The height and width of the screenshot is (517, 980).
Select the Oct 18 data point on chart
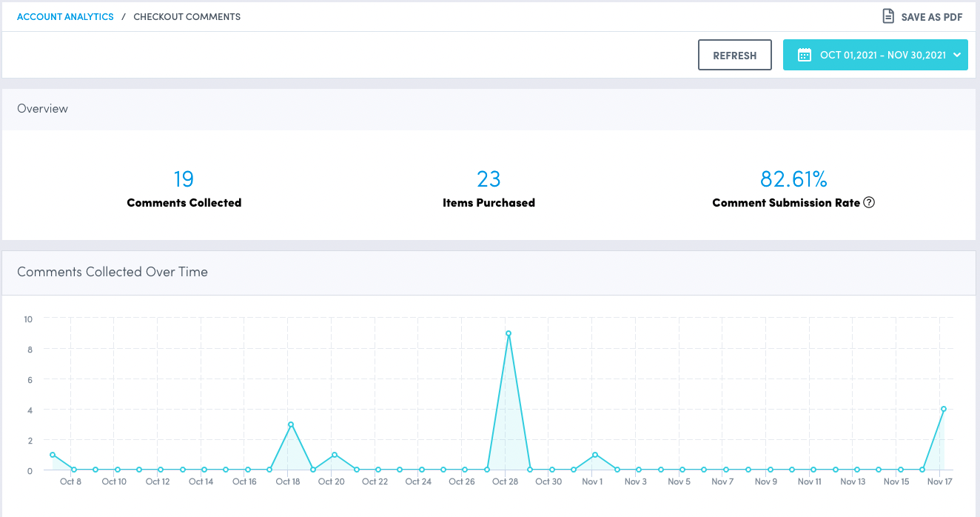point(291,424)
